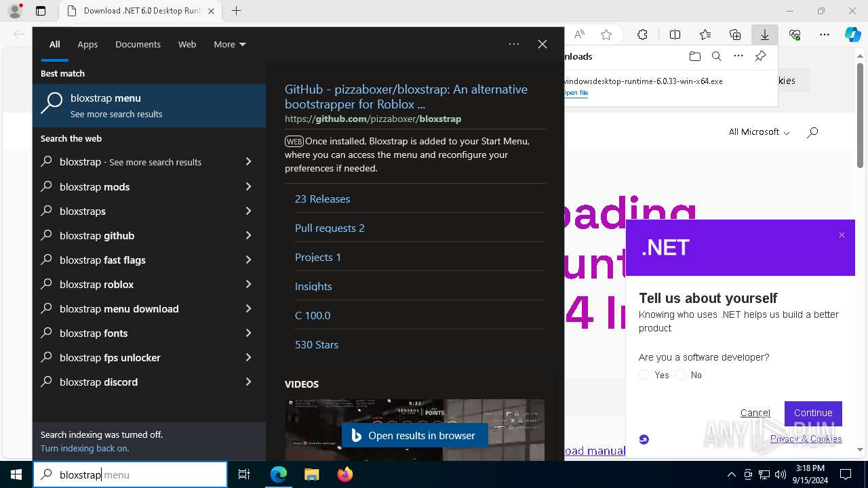Expand bloxstrap menu download arrow
The width and height of the screenshot is (868, 488).
[248, 308]
